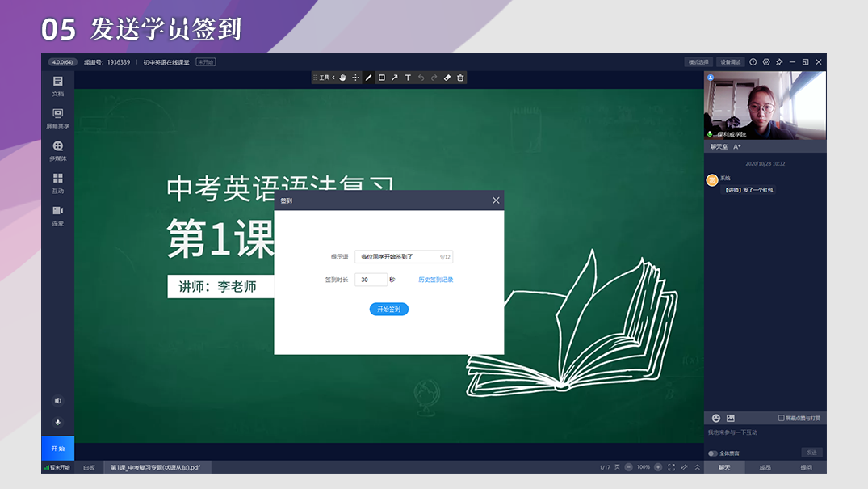
Task: Expand the bottom bar double-chevron
Action: coord(697,467)
